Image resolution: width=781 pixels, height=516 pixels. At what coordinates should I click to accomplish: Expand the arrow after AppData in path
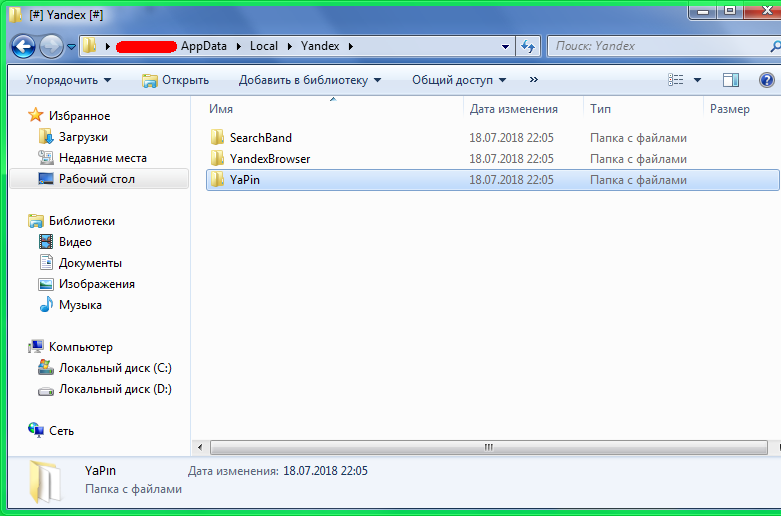[238, 47]
